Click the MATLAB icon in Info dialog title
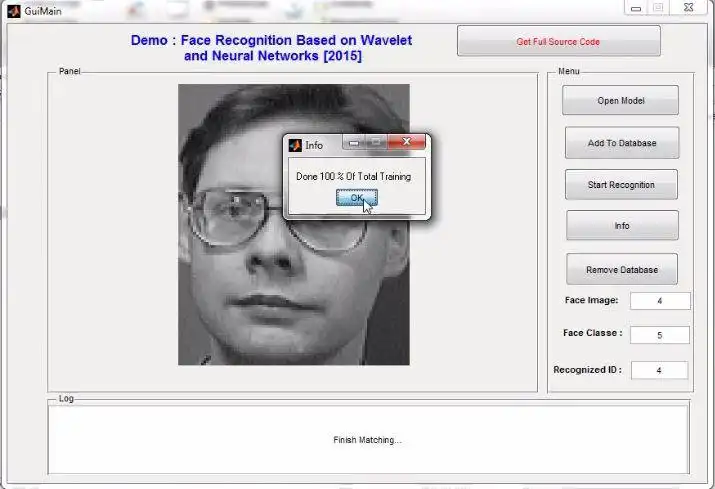This screenshot has width=715, height=489. pyautogui.click(x=295, y=145)
